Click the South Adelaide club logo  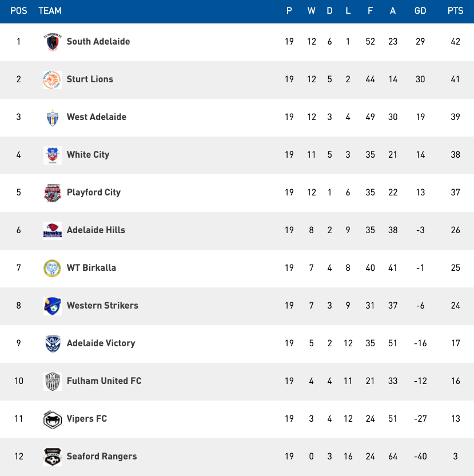[52, 42]
